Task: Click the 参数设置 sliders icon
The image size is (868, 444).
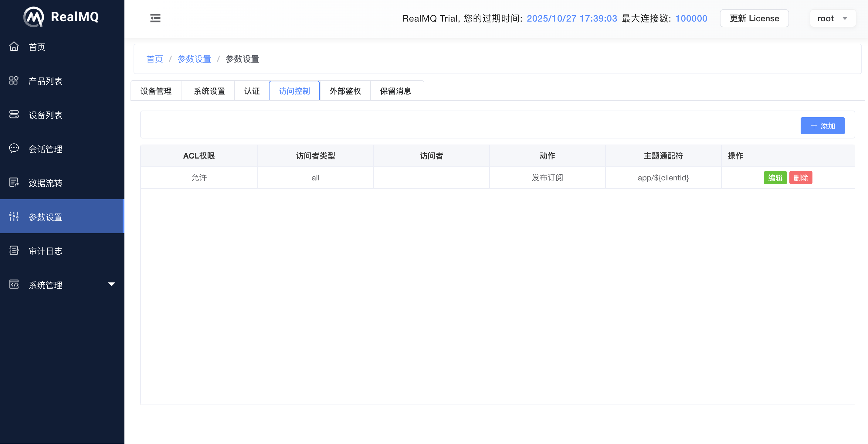Action: coord(14,217)
